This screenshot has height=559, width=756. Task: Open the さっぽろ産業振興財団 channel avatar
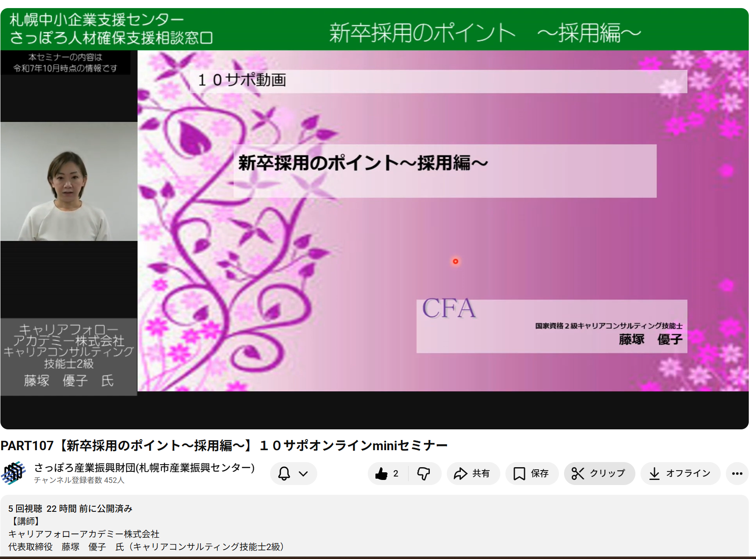point(14,473)
